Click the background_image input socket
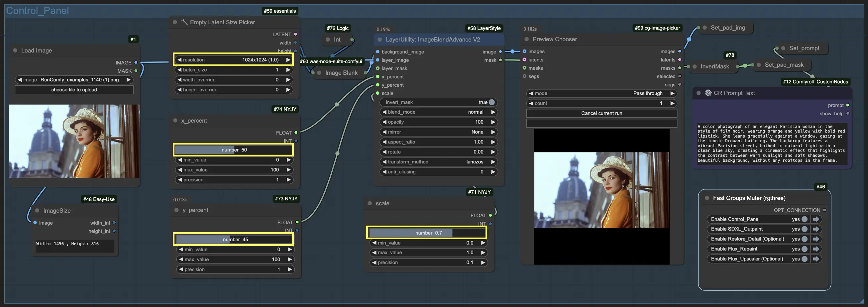This screenshot has width=868, height=307. [378, 52]
